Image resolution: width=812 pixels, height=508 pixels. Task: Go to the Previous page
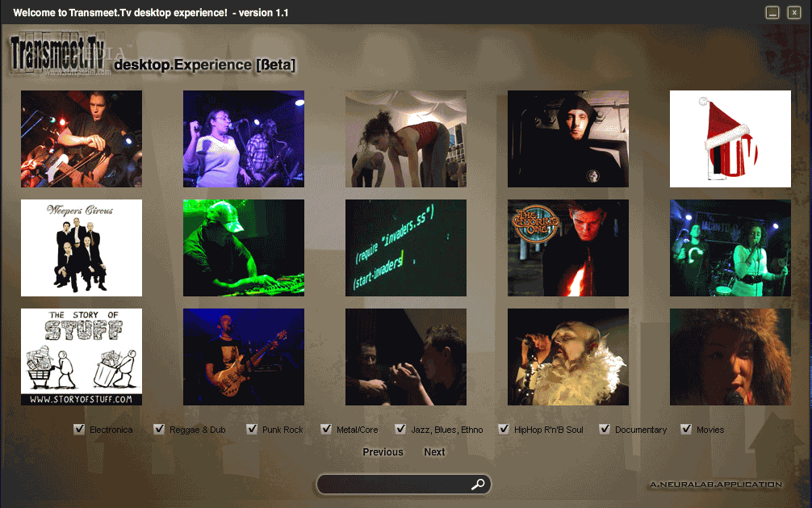(383, 452)
